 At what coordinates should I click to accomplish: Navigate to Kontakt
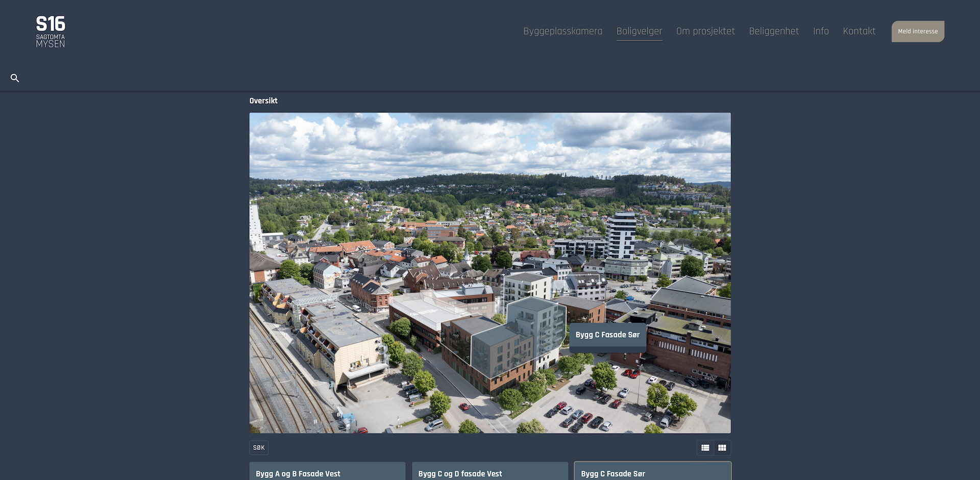click(x=859, y=31)
